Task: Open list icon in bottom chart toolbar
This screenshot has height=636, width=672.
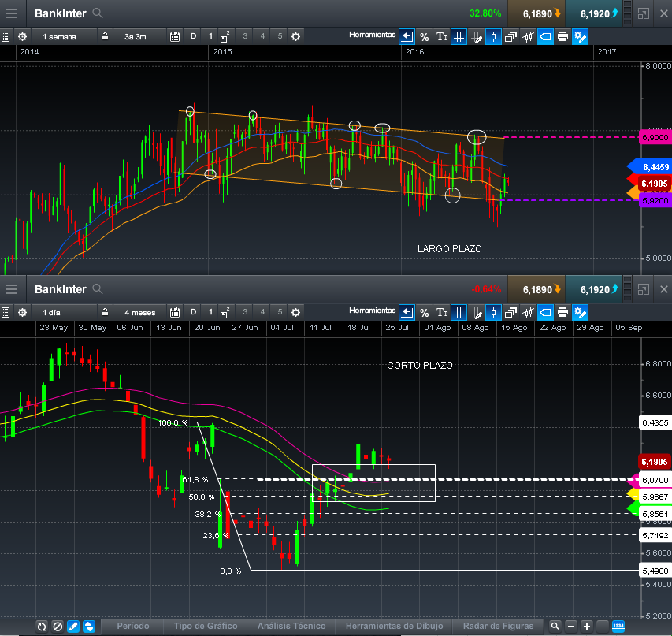Action: coord(6,312)
